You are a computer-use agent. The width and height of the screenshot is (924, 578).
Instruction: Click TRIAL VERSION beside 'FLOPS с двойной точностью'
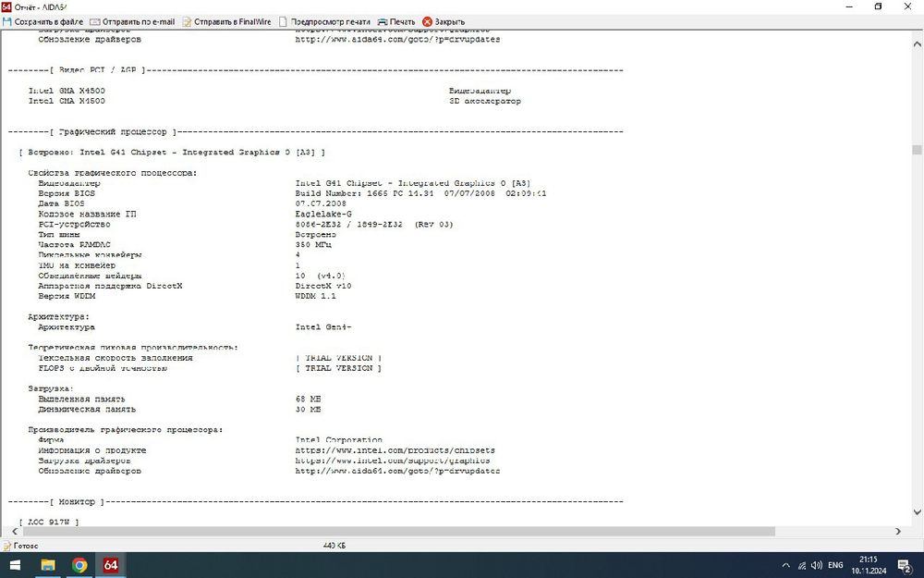pyautogui.click(x=338, y=368)
